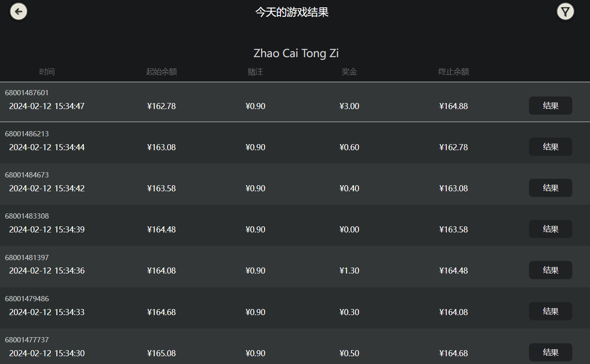This screenshot has height=364, width=590.
Task: Show result for 15:34:30 round
Action: click(x=550, y=352)
